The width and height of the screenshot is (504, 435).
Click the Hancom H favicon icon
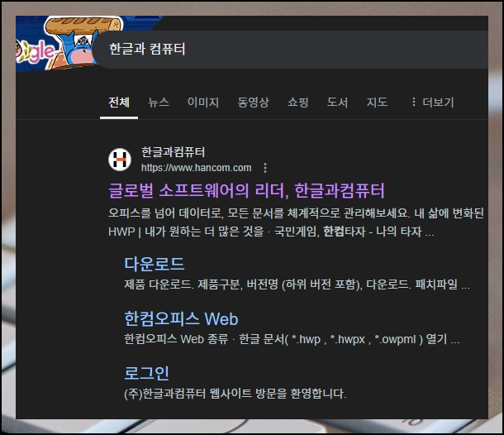tap(120, 160)
